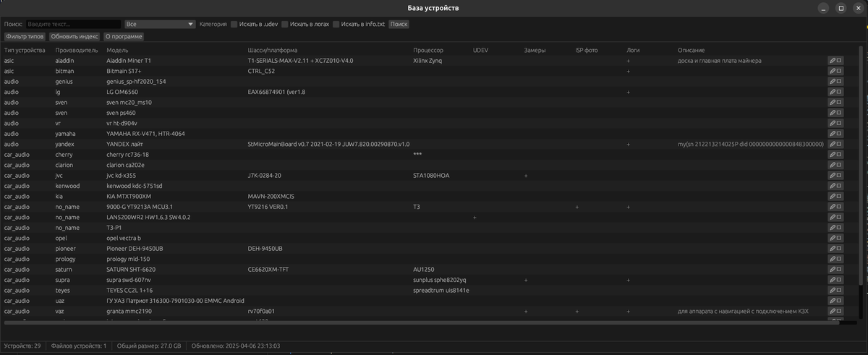Edit icon for SATURN SHT-6620 row

click(835, 269)
